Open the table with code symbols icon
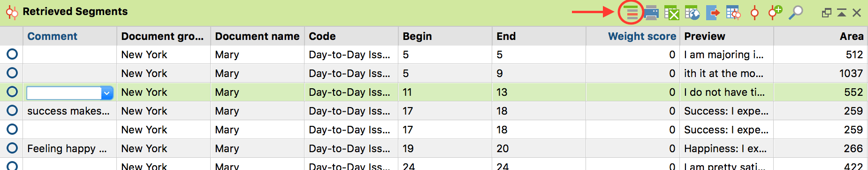The image size is (868, 170). tap(733, 13)
